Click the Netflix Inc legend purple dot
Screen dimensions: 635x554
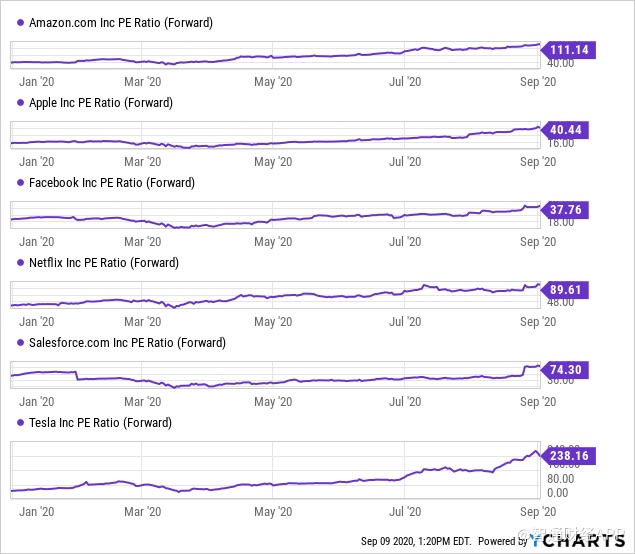(21, 263)
